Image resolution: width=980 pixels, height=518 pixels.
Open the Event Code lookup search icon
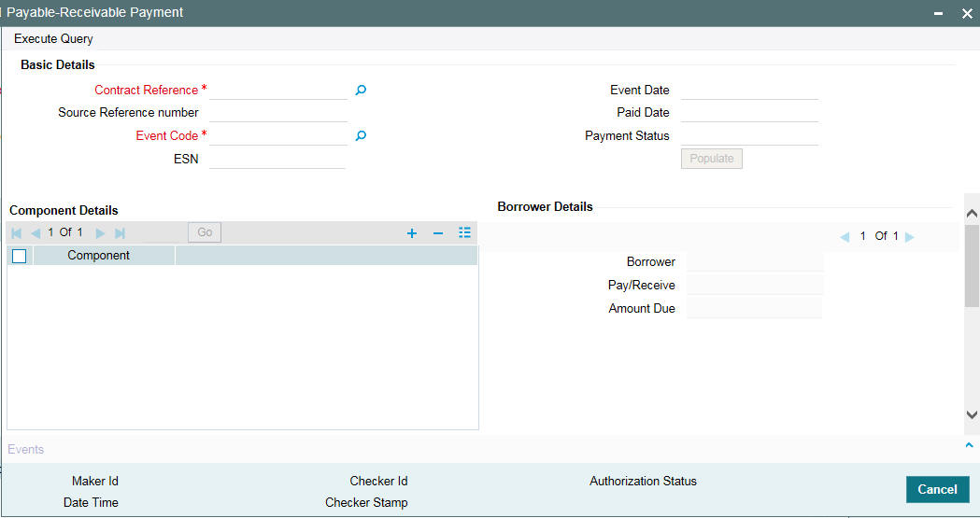361,135
